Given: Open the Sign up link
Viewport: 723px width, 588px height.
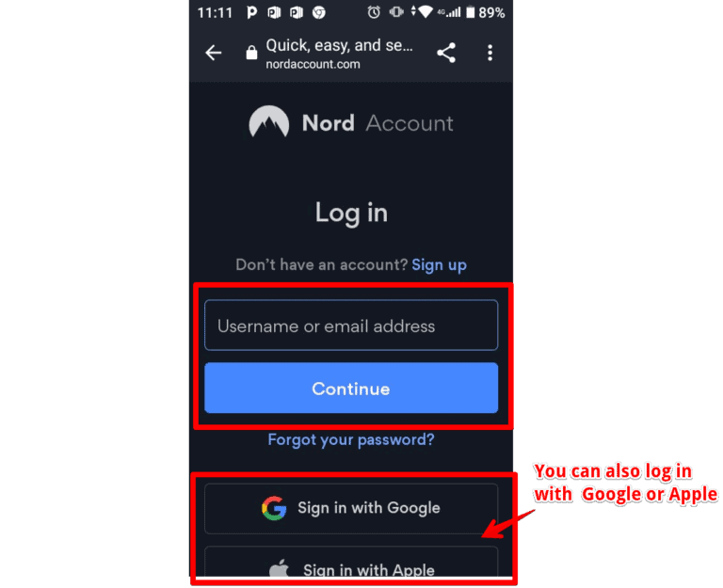Looking at the screenshot, I should coord(439,265).
